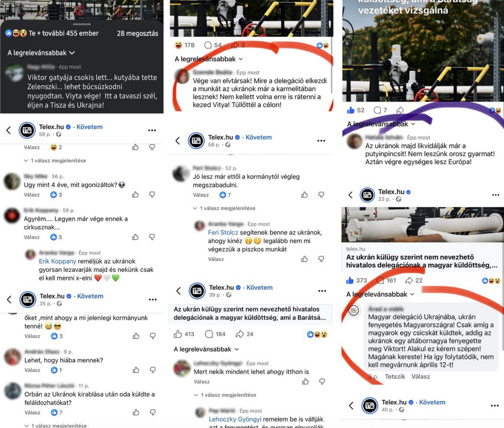504x428 pixels.
Task: Open more options on Telex.hu 33 p. post
Action: click(x=496, y=195)
